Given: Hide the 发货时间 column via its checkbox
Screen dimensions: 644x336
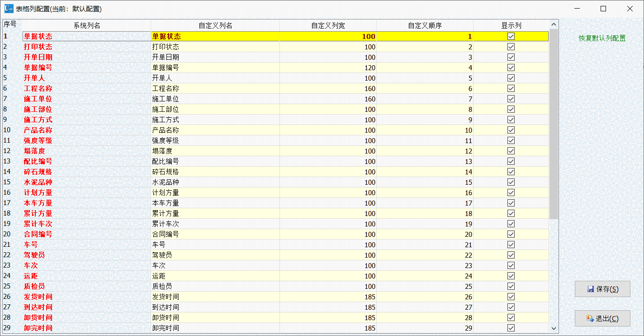Looking at the screenshot, I should pyautogui.click(x=511, y=297).
